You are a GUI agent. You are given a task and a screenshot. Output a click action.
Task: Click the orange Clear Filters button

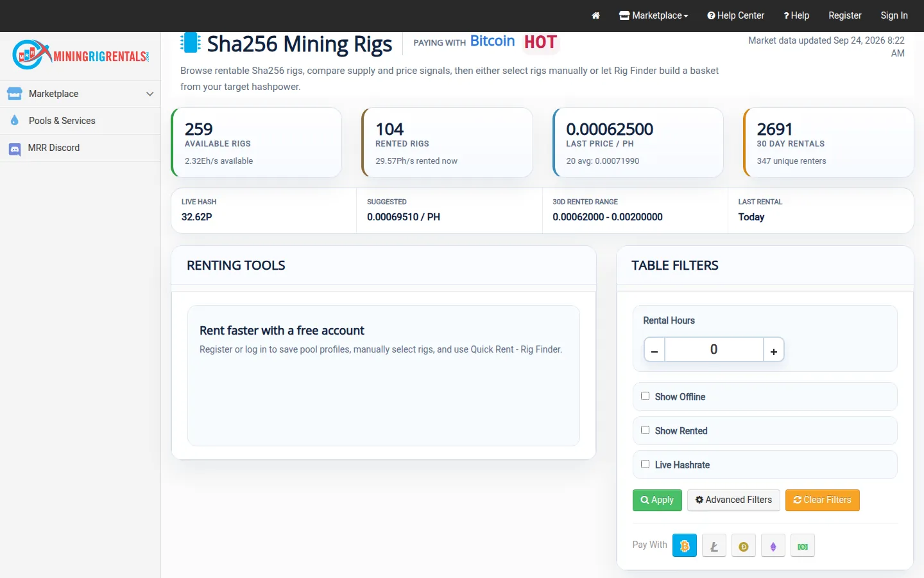coord(822,500)
